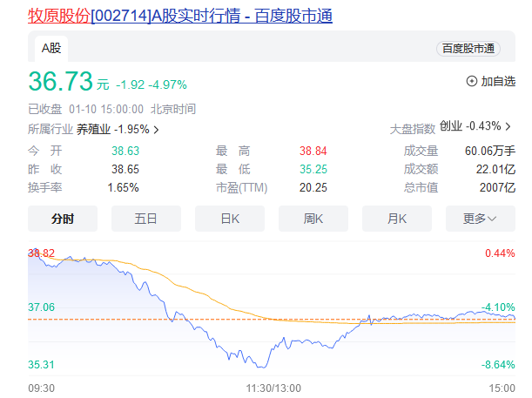
Task: Open the 牧原股份 百度股市通 title link
Action: [180, 16]
